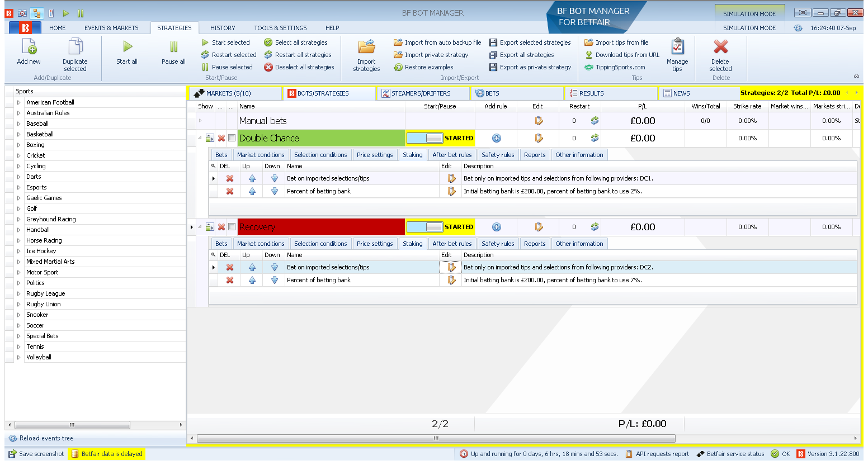This screenshot has height=465, width=868.
Task: Click Export as private strategy
Action: point(530,67)
